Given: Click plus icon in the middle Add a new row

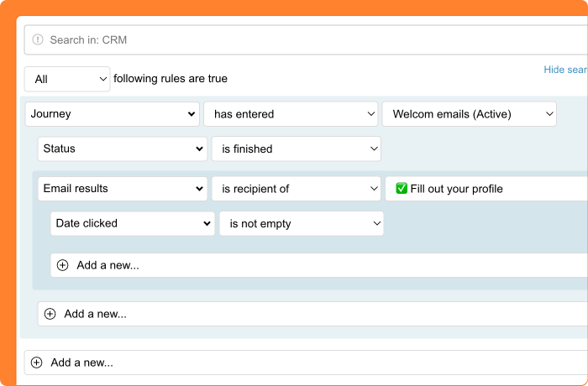Looking at the screenshot, I should coord(50,314).
